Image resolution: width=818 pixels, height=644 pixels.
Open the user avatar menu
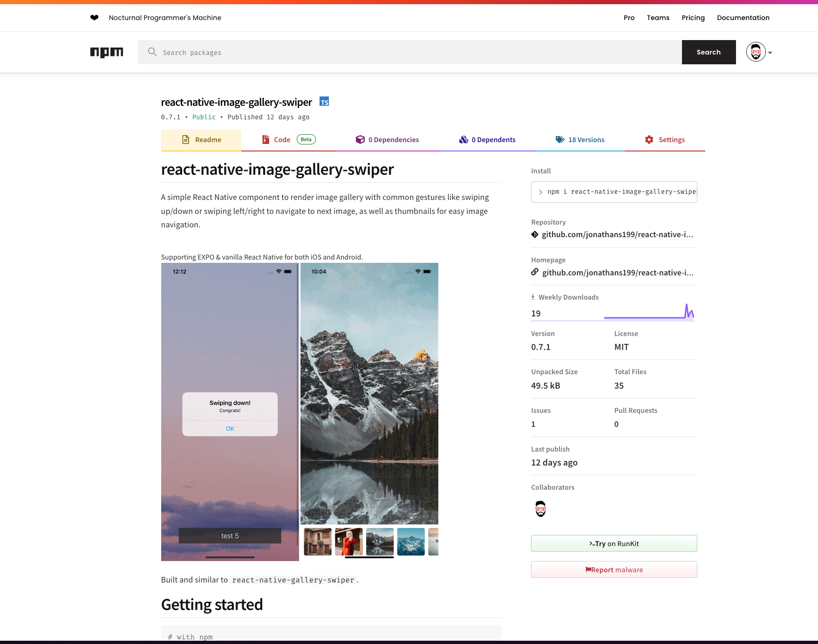coord(756,52)
